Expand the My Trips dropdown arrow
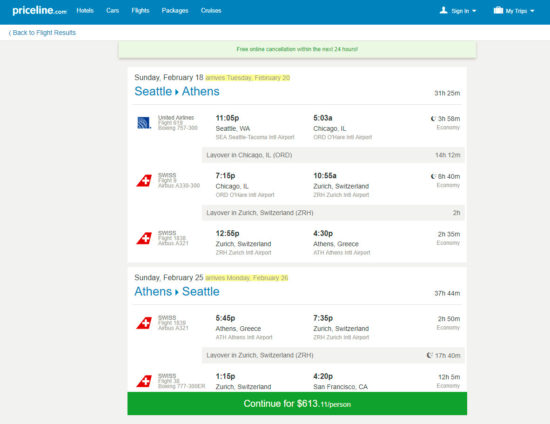550x424 pixels. [x=532, y=11]
